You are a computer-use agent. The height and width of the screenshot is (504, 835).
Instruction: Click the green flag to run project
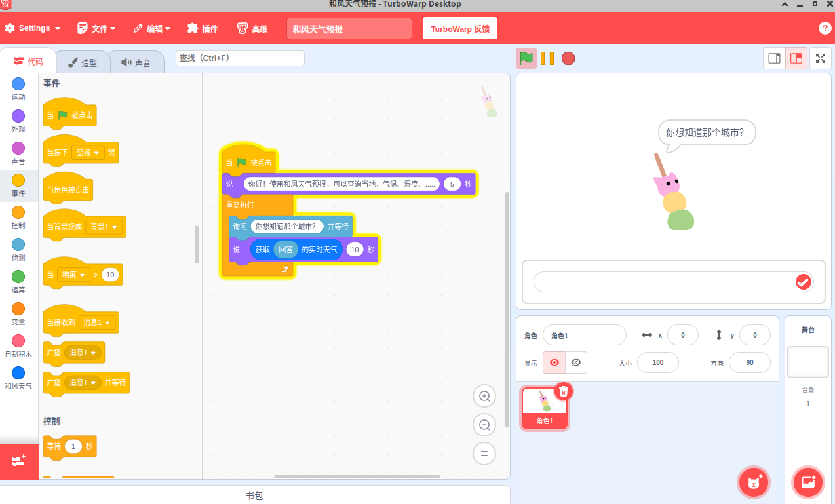[526, 58]
